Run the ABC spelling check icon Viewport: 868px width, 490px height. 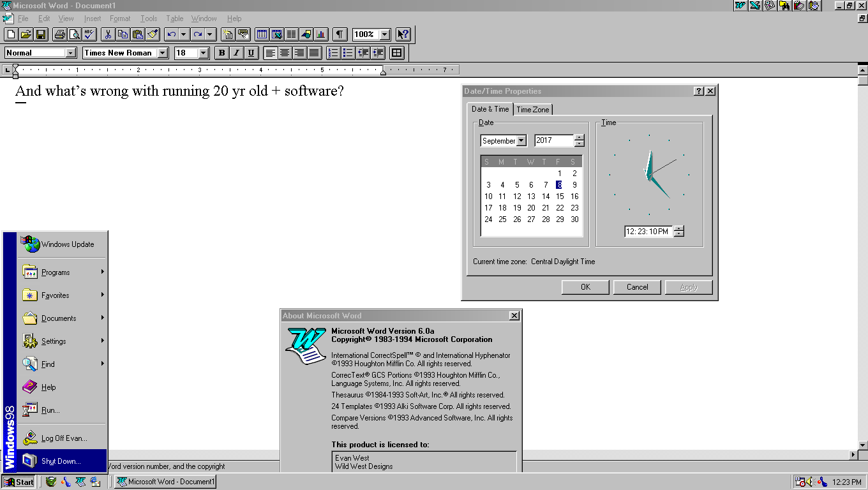[x=89, y=34]
